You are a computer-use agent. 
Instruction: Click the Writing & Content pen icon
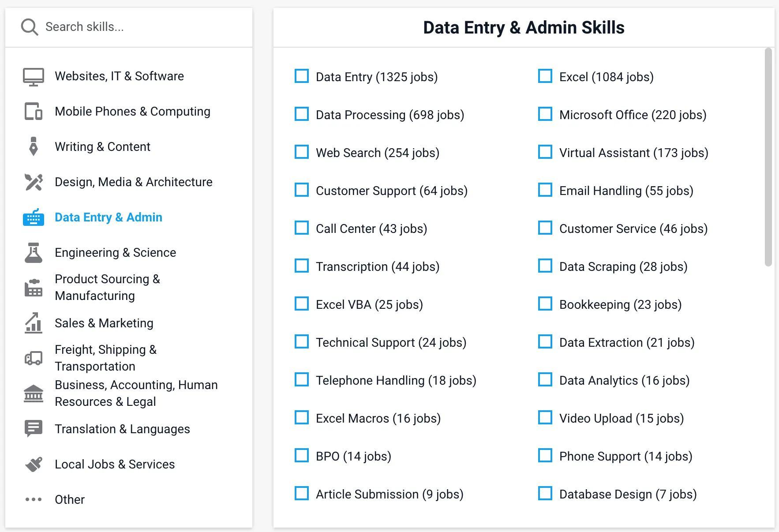(x=34, y=147)
